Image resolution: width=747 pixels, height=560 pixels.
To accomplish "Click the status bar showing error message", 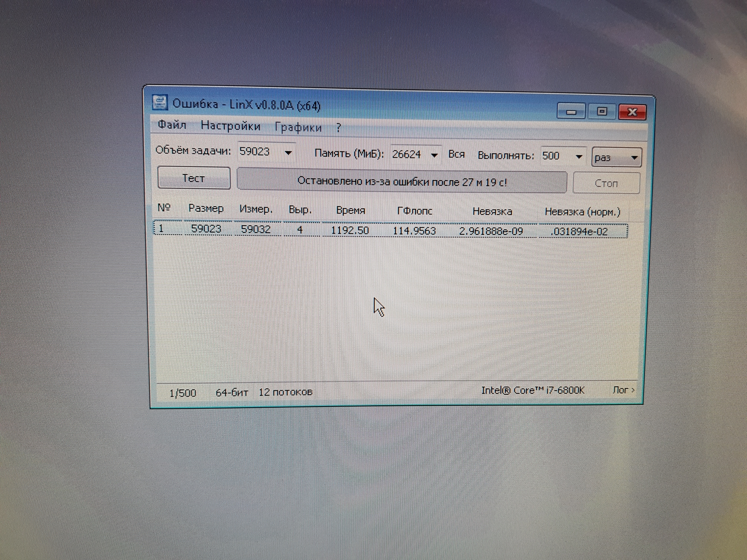I will tap(402, 181).
